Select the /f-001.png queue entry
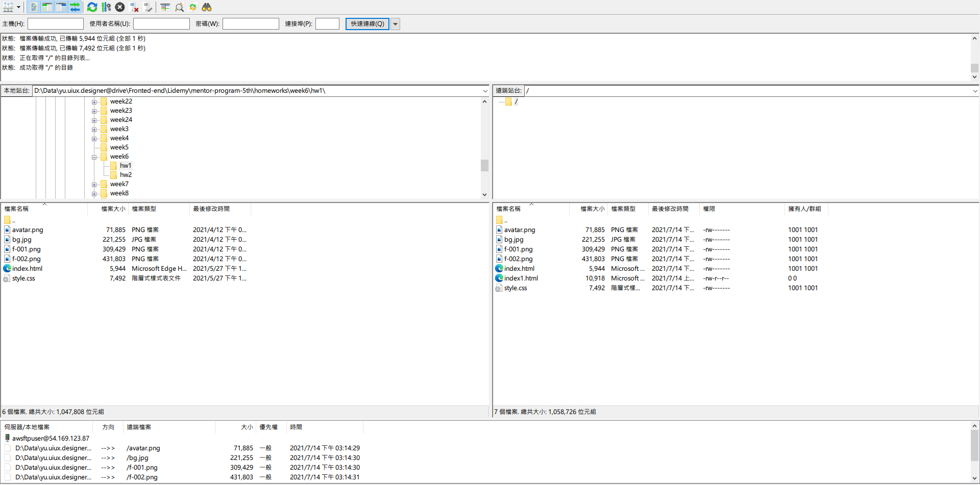 point(142,468)
